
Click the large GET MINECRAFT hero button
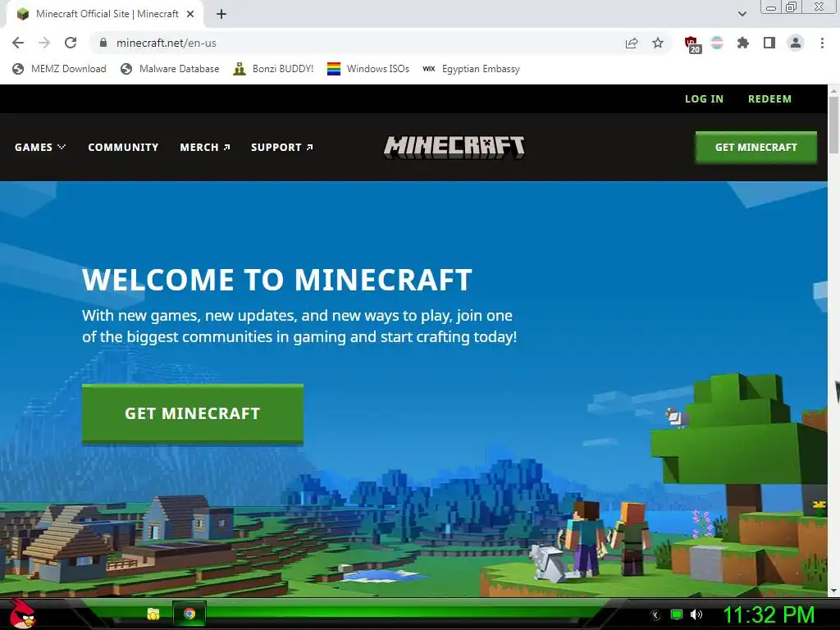pos(193,413)
